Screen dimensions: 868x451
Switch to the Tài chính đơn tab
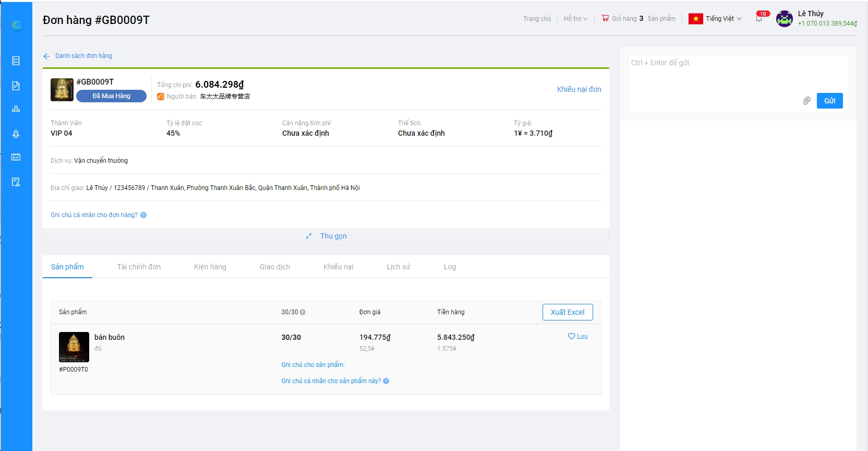(x=139, y=267)
